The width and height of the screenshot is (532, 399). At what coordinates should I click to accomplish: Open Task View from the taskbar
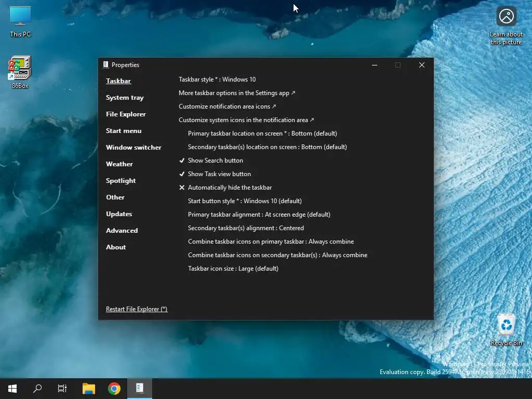[x=62, y=389]
